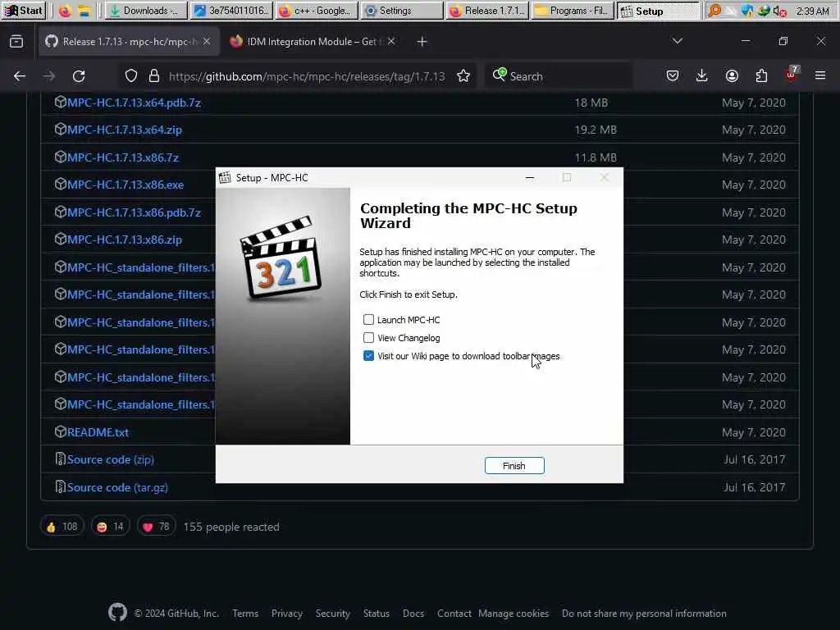Close the IDM Integration Module tab
Screen dimensions: 840x630
click(x=391, y=41)
